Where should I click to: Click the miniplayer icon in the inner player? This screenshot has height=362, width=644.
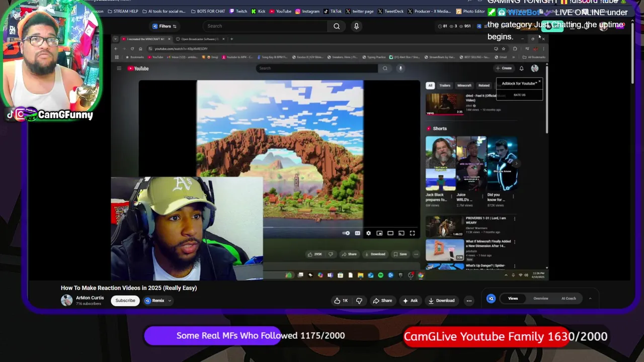[x=379, y=233]
